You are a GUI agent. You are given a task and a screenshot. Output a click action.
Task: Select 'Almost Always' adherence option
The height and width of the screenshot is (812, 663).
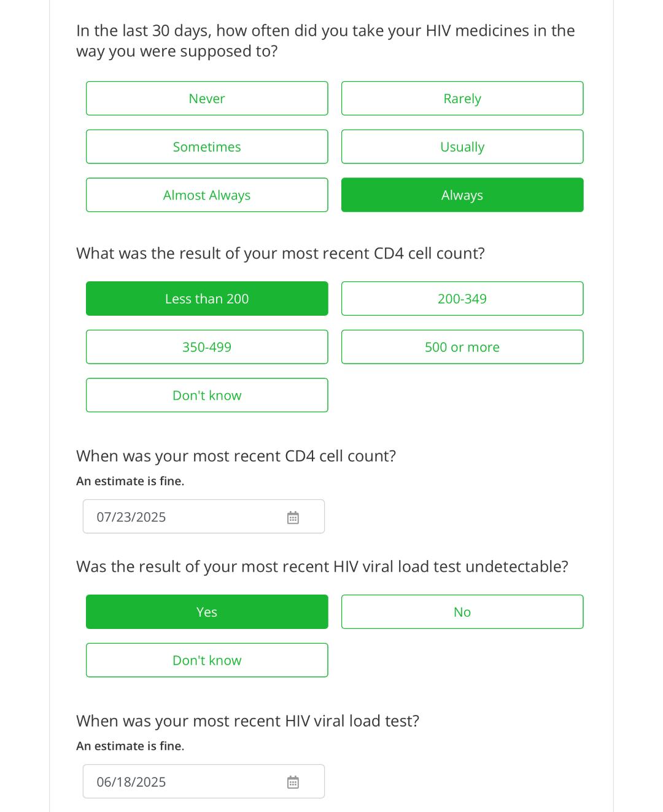(x=207, y=195)
